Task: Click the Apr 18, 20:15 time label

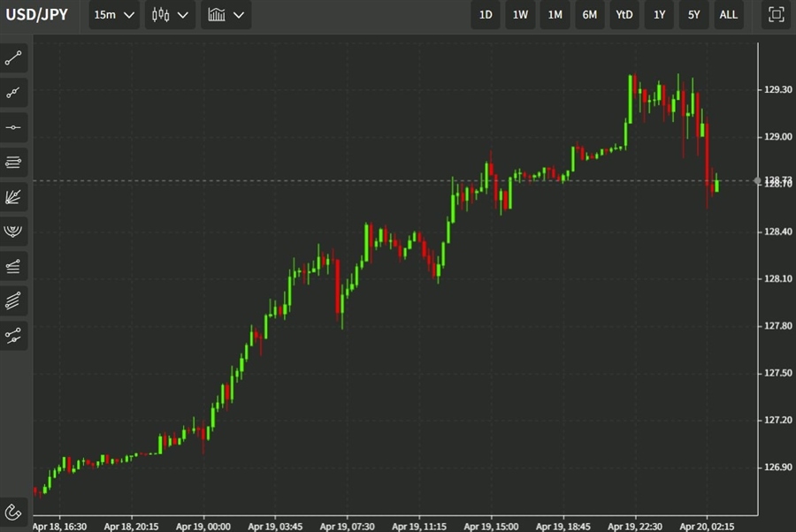Action: tap(131, 527)
